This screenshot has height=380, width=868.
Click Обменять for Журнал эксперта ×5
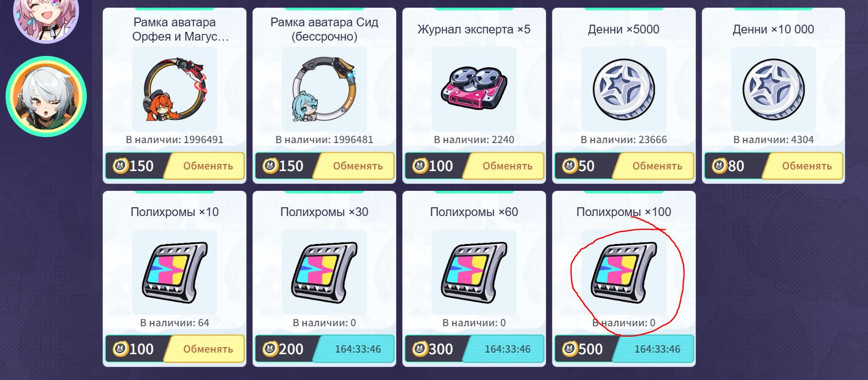(504, 166)
